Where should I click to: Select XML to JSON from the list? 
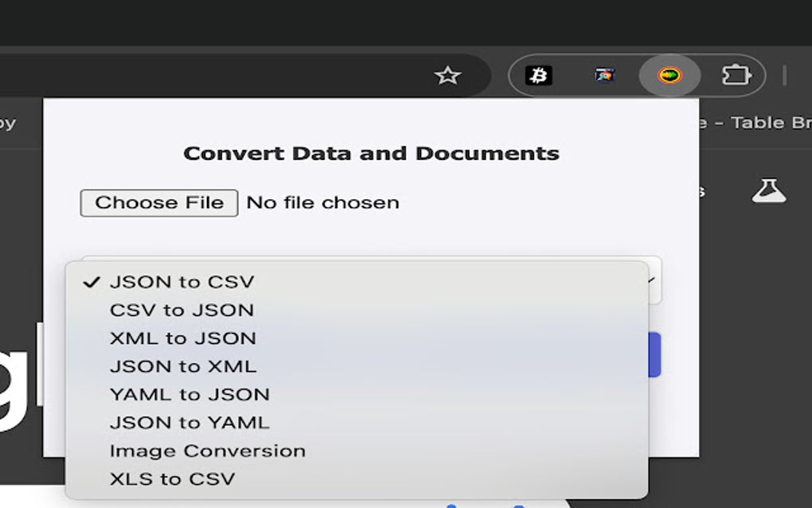pos(183,338)
